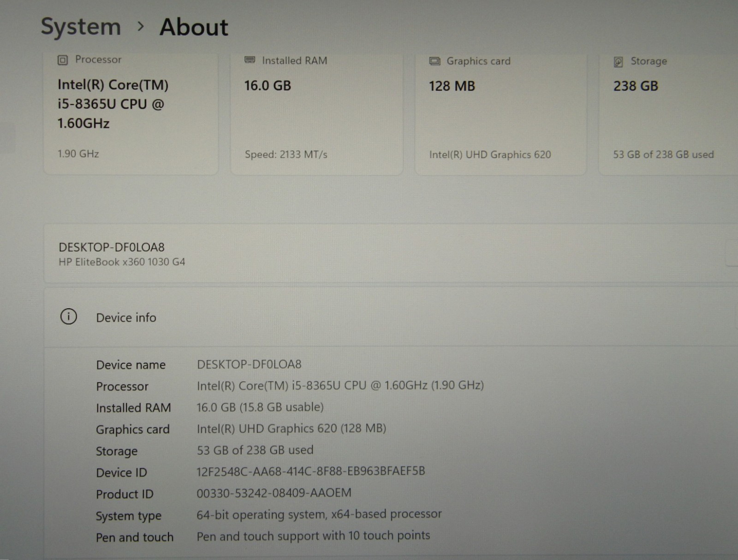
Task: Open the Processor summary card
Action: (x=131, y=113)
